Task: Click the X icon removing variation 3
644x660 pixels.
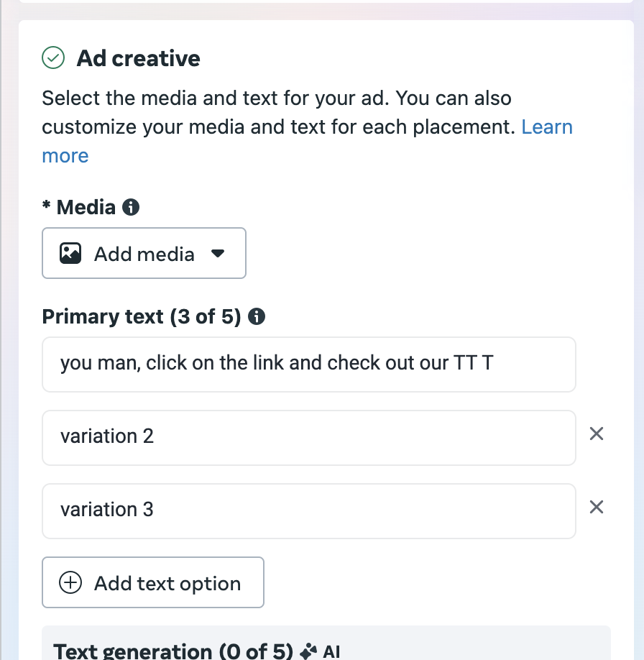Action: [x=597, y=508]
